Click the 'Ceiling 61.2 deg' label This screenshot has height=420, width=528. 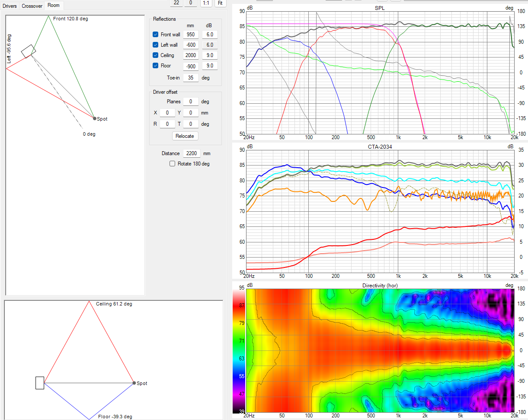pos(114,304)
